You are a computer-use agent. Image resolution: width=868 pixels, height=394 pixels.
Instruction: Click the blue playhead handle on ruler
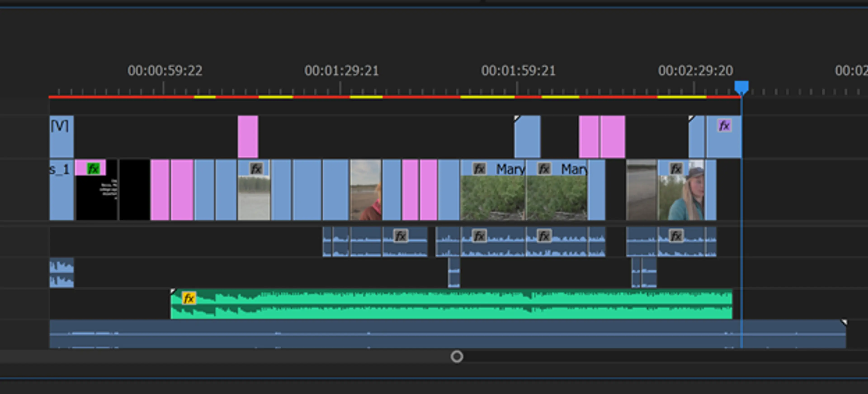click(741, 87)
